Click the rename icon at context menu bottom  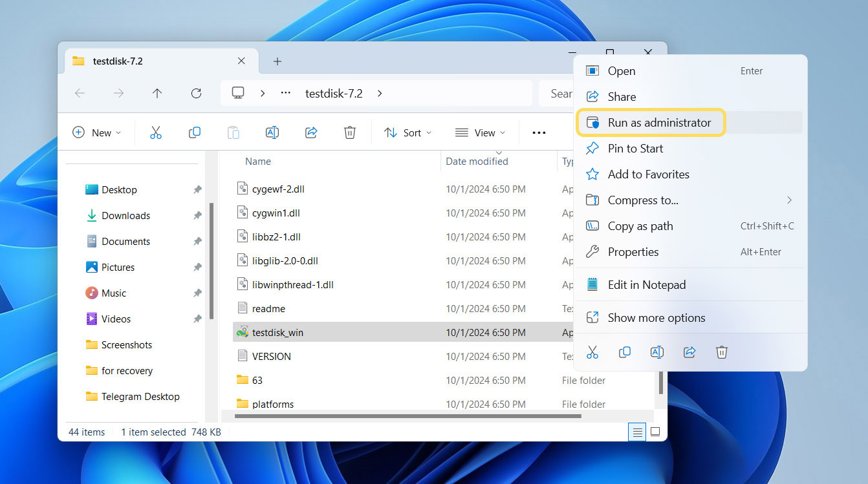(657, 352)
